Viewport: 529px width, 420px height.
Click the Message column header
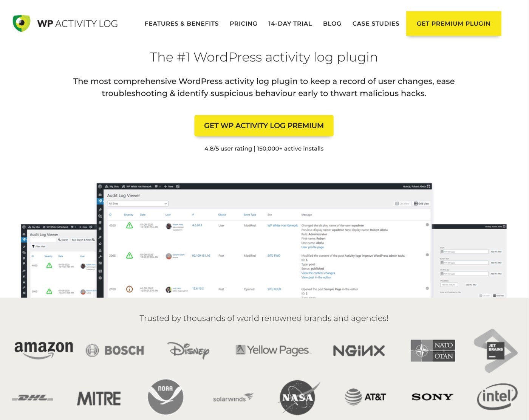click(x=306, y=215)
